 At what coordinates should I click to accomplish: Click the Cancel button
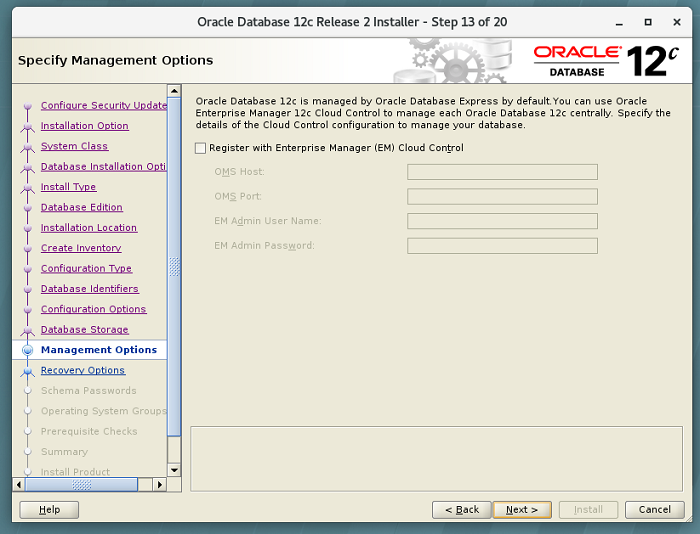[654, 510]
